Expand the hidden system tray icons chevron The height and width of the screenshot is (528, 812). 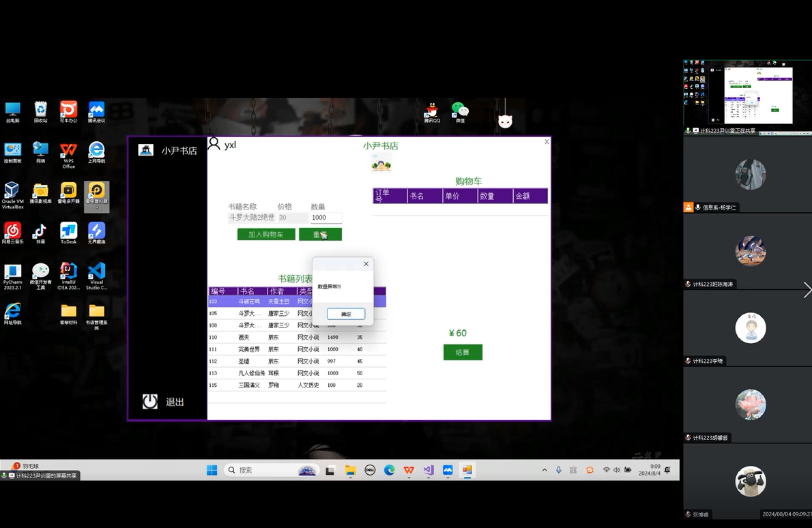tap(544, 470)
